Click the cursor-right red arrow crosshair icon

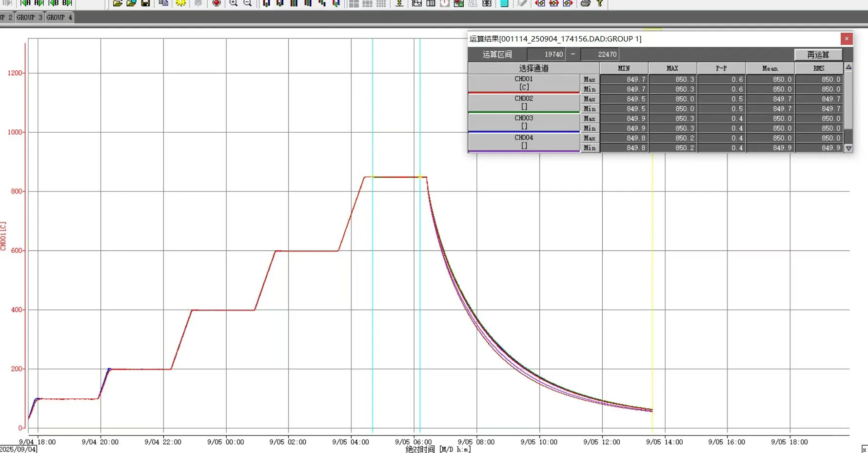tap(568, 3)
